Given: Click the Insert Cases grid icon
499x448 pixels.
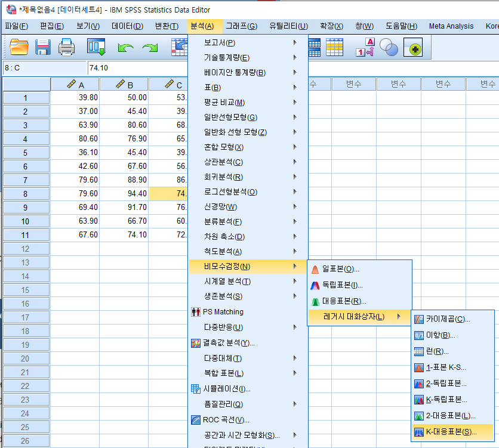Looking at the screenshot, I should coord(315,47).
